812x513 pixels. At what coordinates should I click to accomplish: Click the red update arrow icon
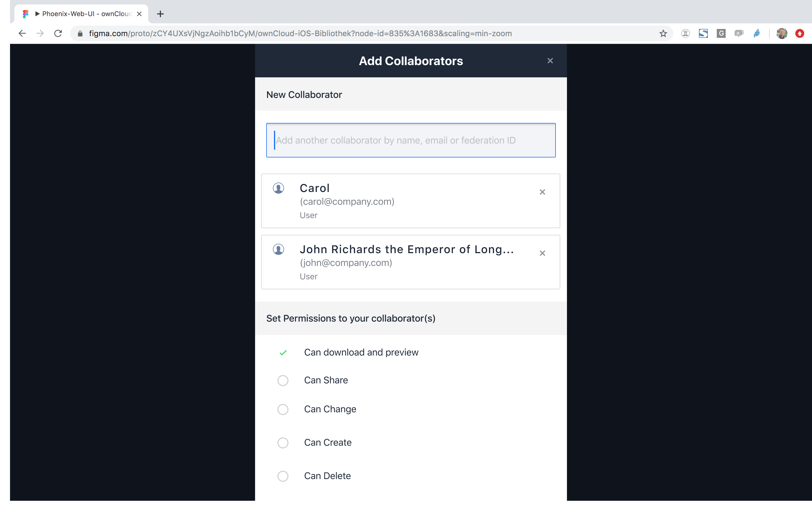coord(799,33)
